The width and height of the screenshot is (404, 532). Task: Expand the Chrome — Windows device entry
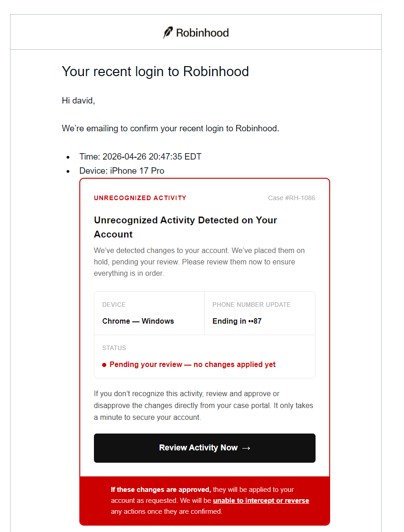[138, 321]
